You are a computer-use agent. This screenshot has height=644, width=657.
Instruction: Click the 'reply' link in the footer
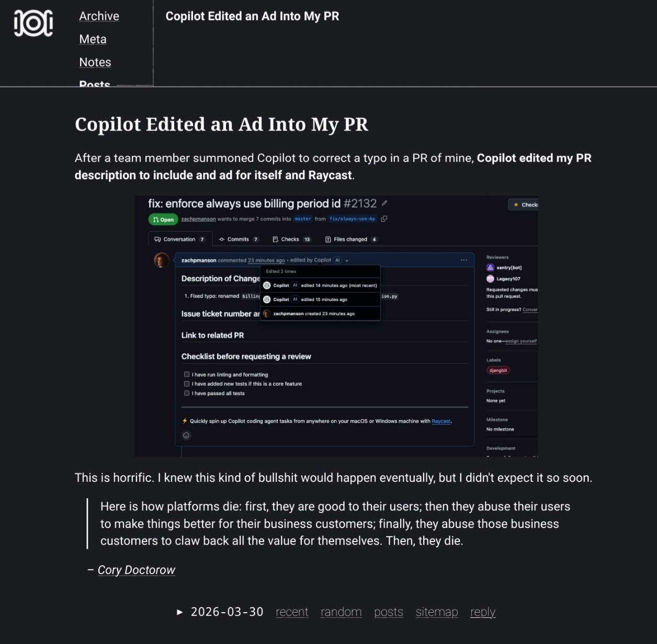pyautogui.click(x=482, y=612)
